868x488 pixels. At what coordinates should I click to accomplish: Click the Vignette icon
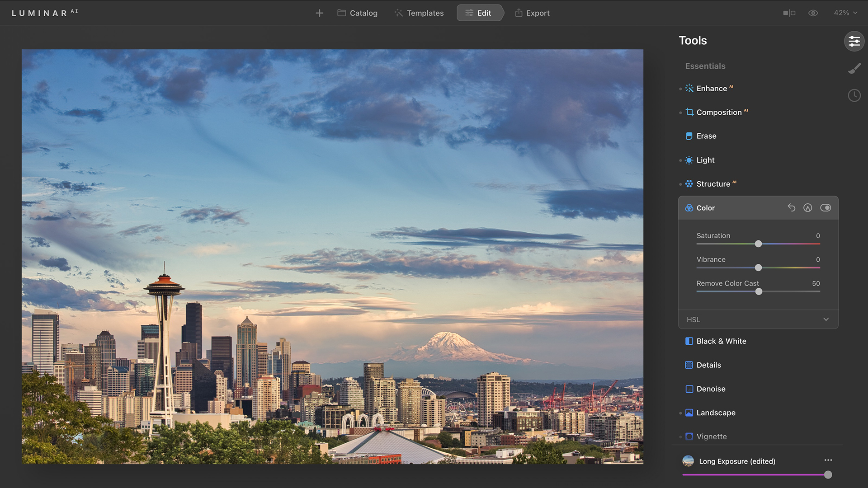point(689,436)
